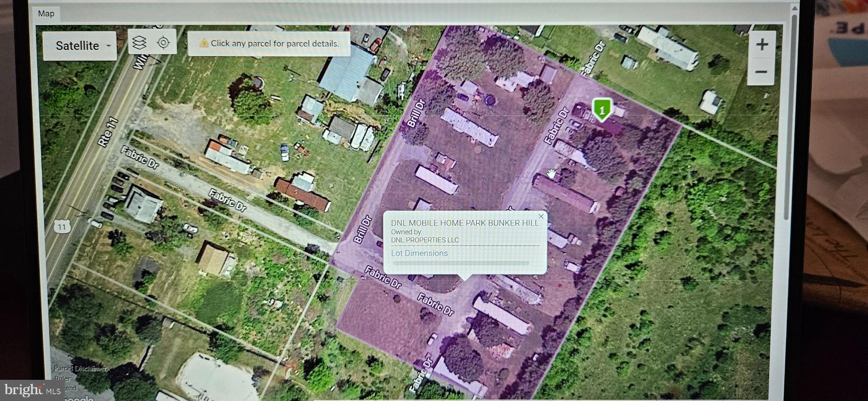Click the Satellite dropdown arrow
This screenshot has height=401, width=868.
[109, 46]
